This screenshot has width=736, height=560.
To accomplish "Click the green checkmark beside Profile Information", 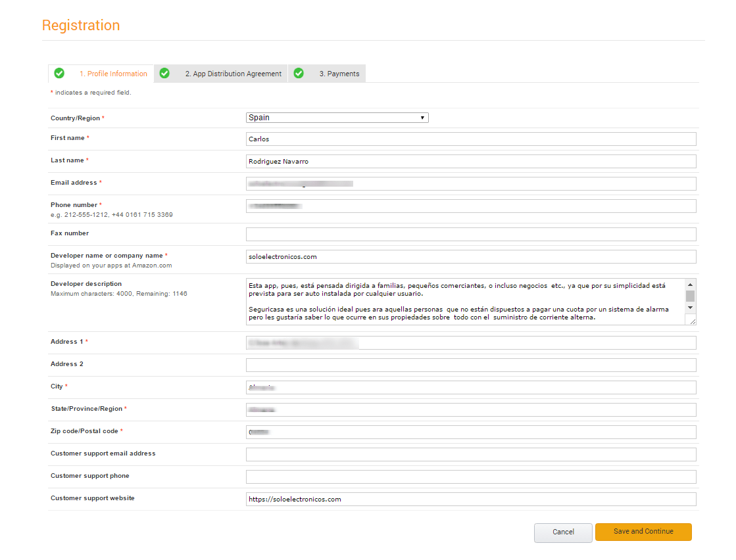I will coord(59,73).
